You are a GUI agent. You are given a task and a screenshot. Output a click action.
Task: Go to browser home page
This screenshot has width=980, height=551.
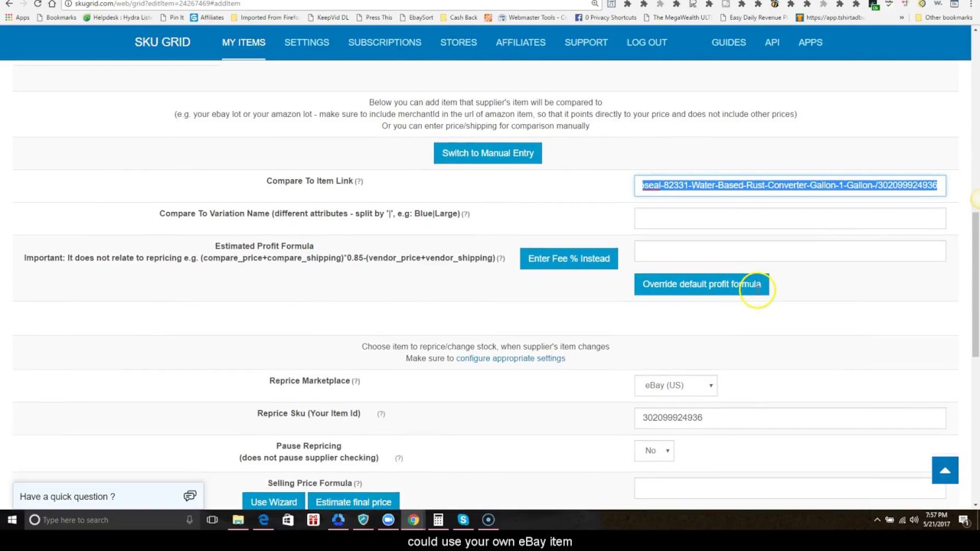52,4
